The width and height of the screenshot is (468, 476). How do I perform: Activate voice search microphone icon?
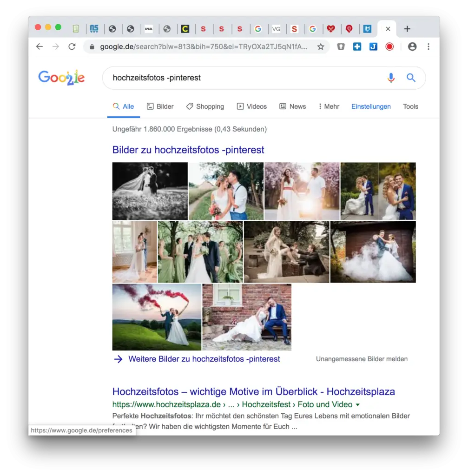point(391,78)
